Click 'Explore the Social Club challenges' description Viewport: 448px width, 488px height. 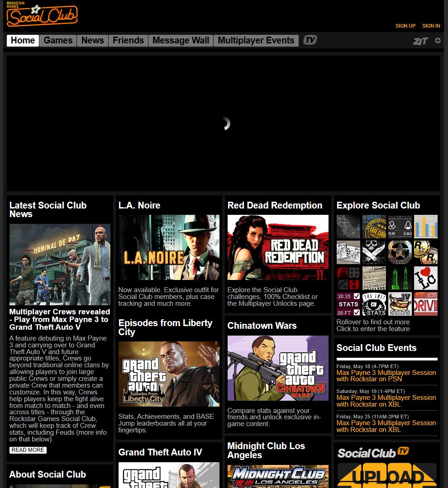pos(272,297)
